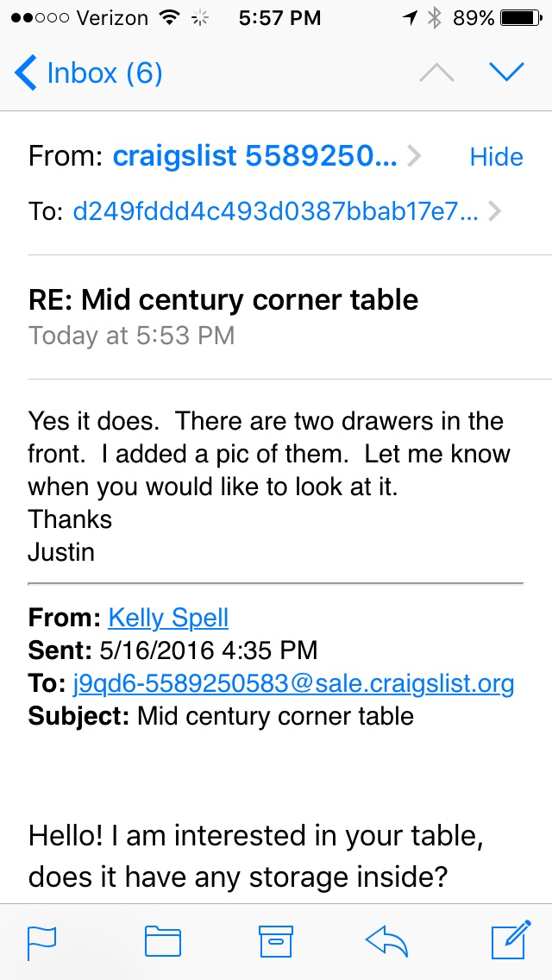Go to next message with down arrow
The height and width of the screenshot is (980, 552).
[506, 73]
